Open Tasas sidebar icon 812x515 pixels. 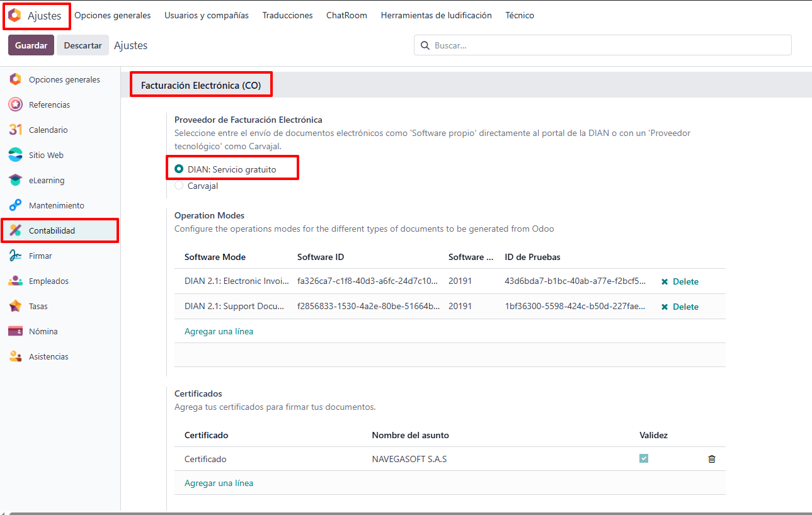[15, 306]
